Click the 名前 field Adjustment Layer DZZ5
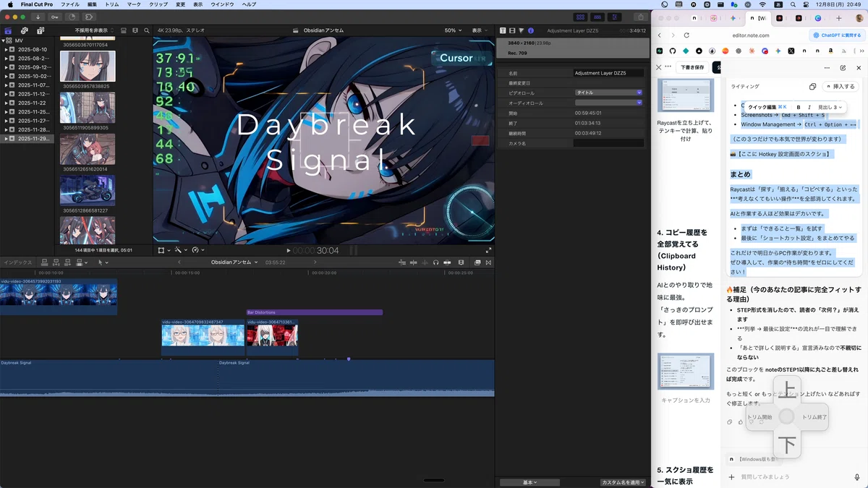 point(608,73)
